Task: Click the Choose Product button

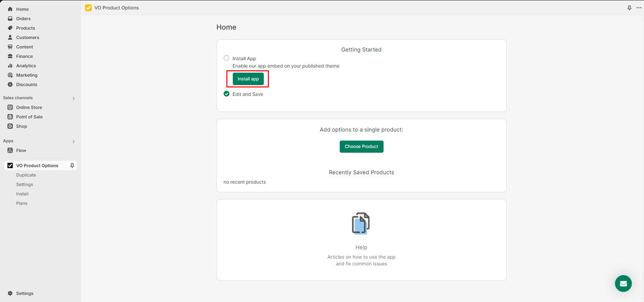Action: pos(361,146)
